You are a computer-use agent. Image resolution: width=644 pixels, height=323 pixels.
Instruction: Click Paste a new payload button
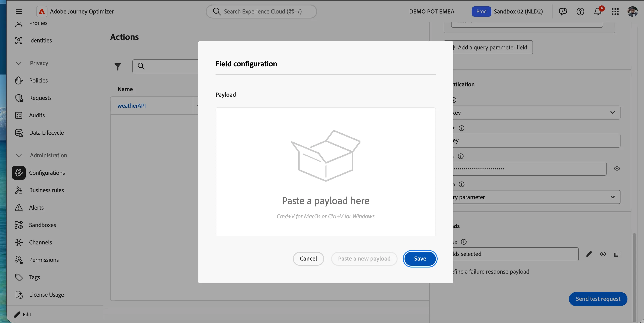coord(364,259)
